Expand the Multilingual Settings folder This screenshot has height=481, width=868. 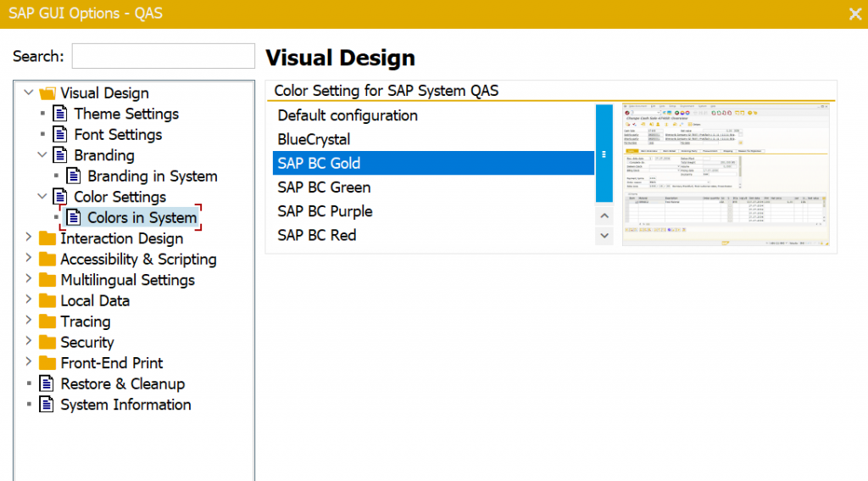point(30,280)
